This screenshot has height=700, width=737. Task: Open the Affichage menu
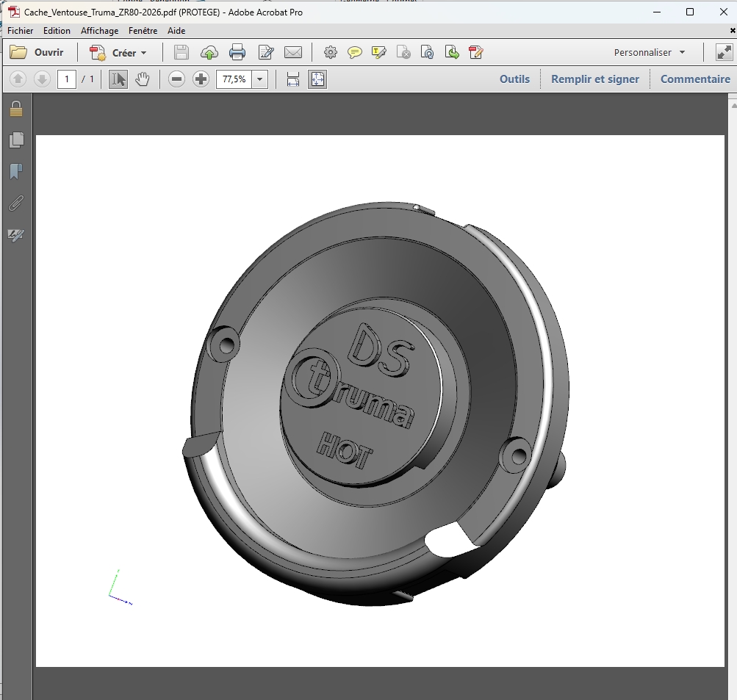pos(99,31)
